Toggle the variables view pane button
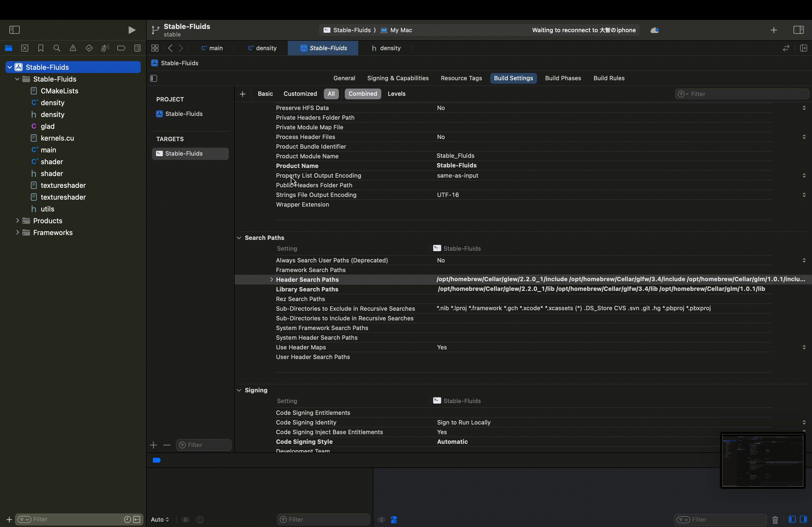Screen dimensions: 812x527 [792, 519]
